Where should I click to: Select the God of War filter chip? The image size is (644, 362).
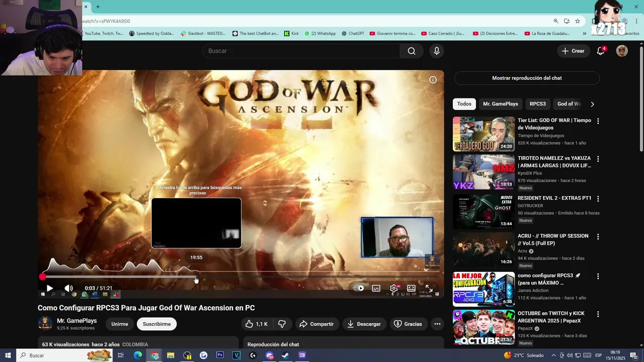(569, 104)
